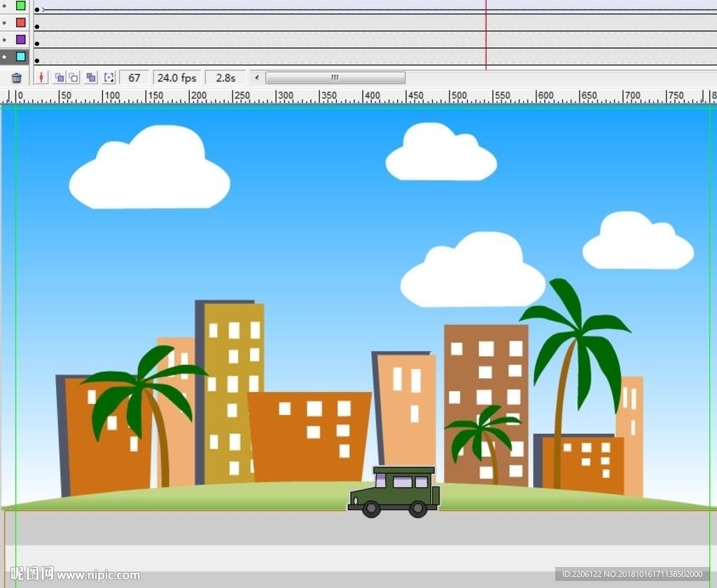Viewport: 717px width, 588px height.
Task: Toggle outline view for red layer
Action: pos(21,22)
